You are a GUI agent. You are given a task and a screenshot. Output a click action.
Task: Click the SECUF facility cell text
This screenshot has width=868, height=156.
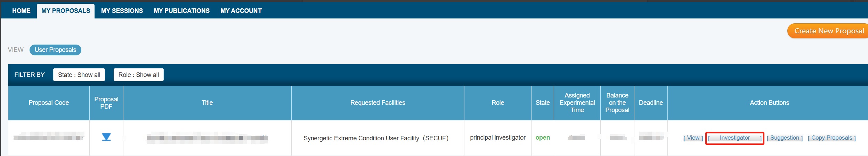(376, 138)
